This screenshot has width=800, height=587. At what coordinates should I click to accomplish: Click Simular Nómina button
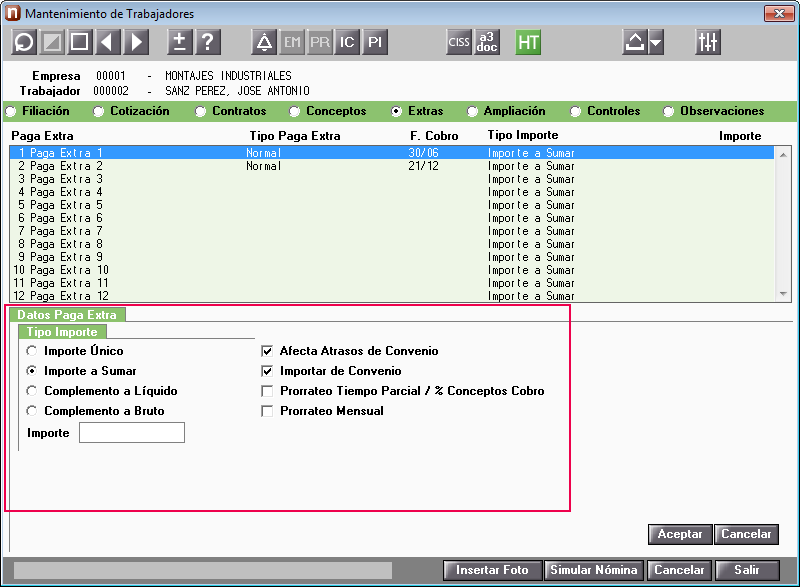click(594, 570)
